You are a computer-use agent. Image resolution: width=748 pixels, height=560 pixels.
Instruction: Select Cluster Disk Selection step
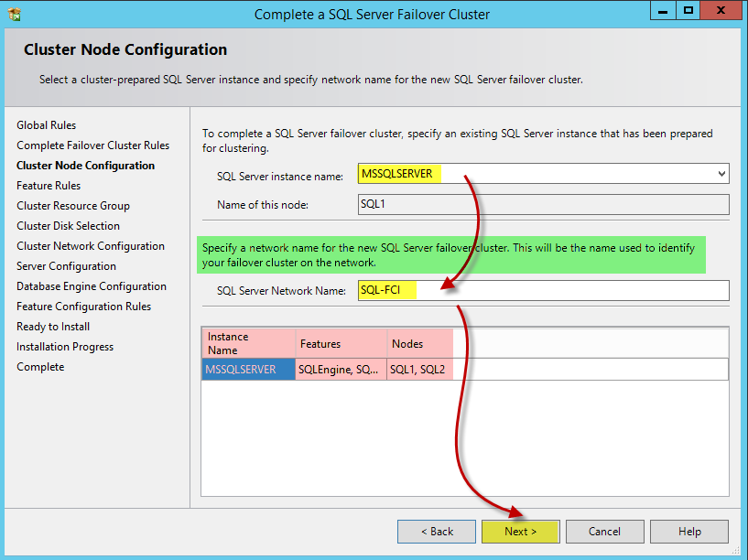pyautogui.click(x=69, y=226)
